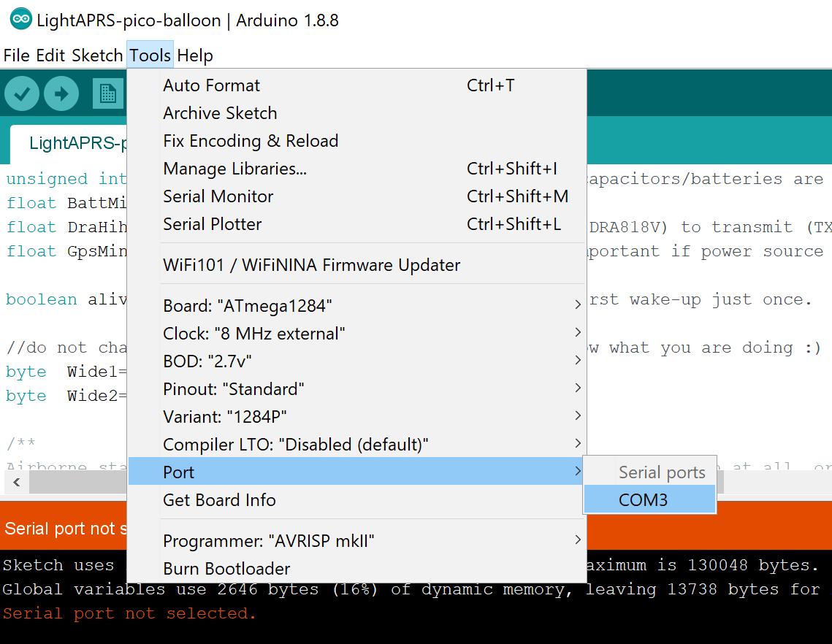
Task: Click the 'float DraHih' code line
Action: 66,227
